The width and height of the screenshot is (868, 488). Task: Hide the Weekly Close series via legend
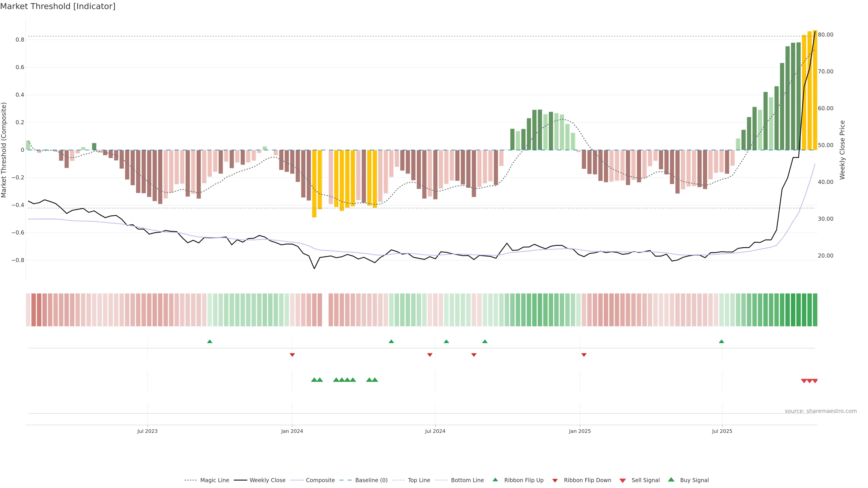tap(267, 480)
